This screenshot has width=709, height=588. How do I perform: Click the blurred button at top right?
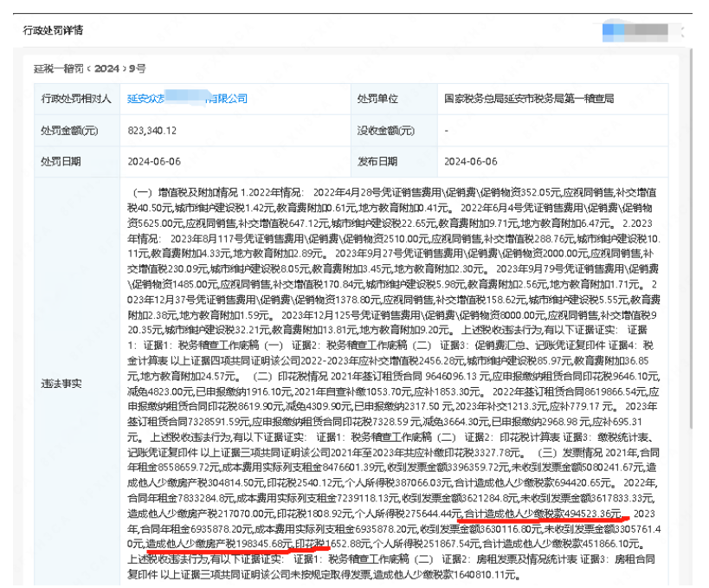pyautogui.click(x=635, y=31)
